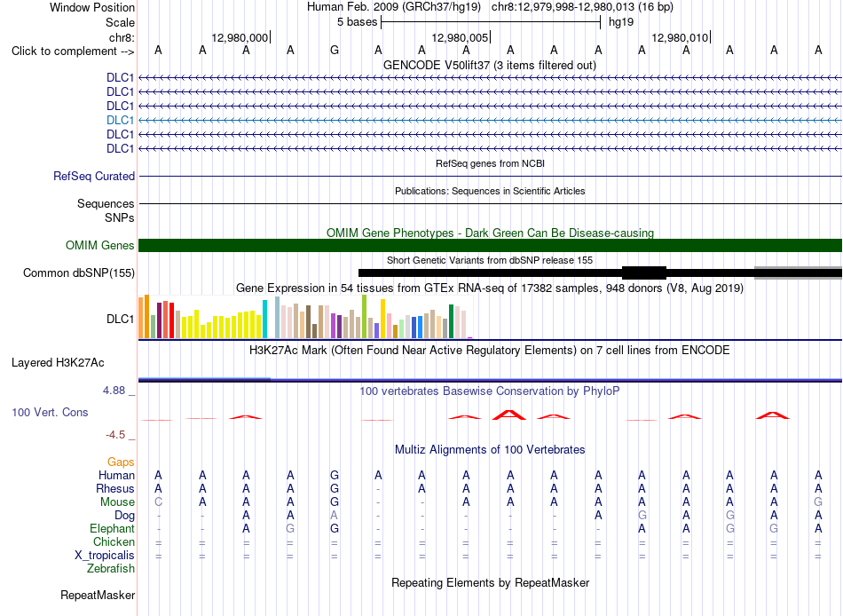
Task: Select the light-blue DLC1 transcript label
Action: [120, 120]
